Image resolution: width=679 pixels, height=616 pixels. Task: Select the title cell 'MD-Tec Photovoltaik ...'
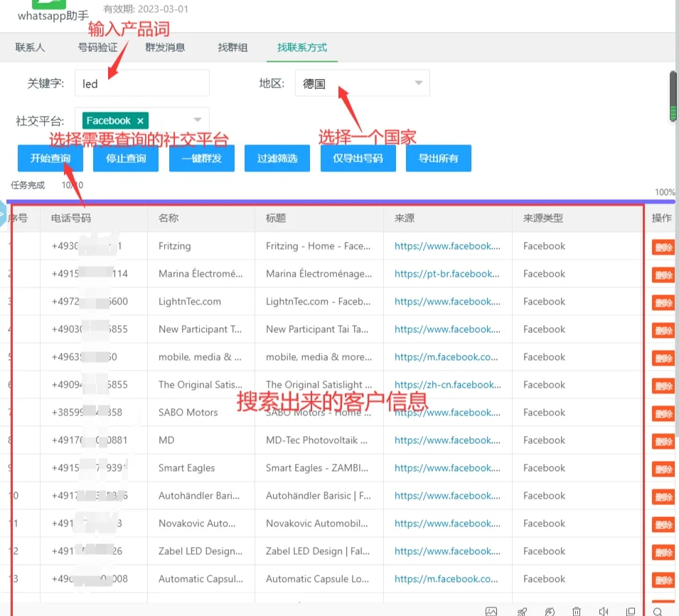(316, 440)
